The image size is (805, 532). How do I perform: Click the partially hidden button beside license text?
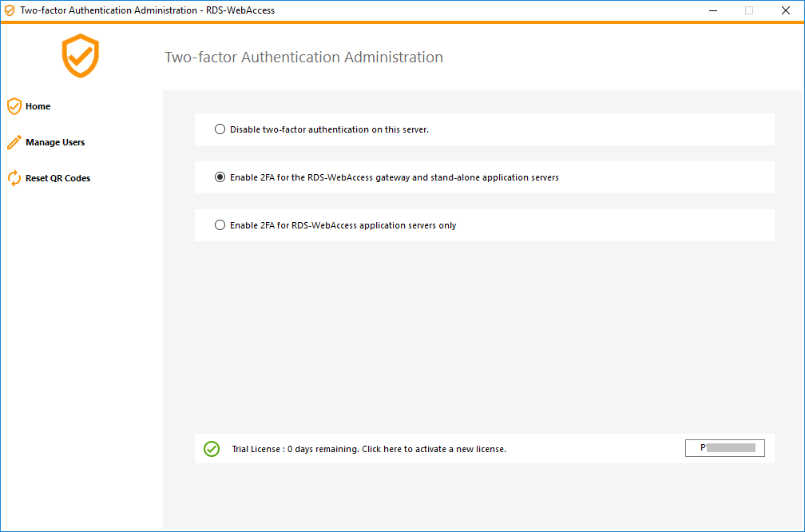(x=725, y=448)
